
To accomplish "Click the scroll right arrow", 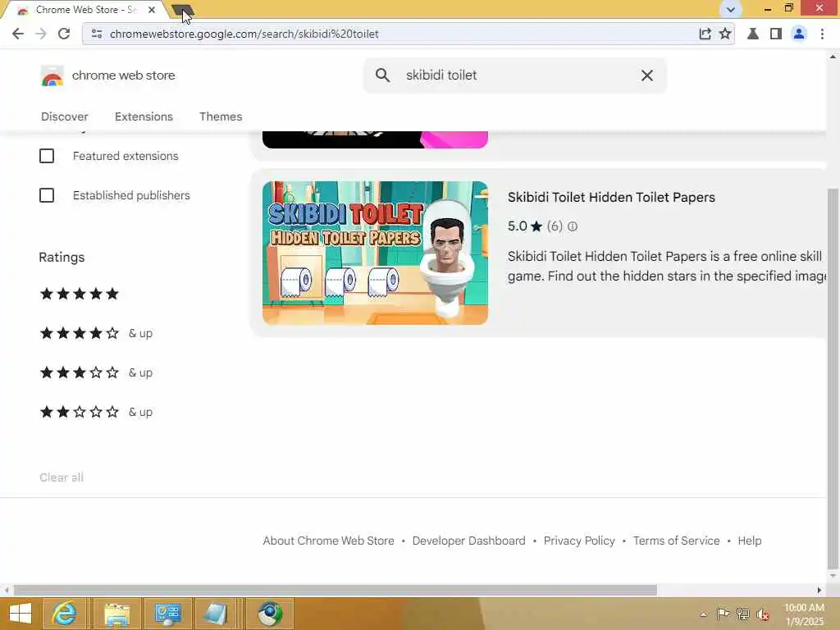I will [x=819, y=590].
